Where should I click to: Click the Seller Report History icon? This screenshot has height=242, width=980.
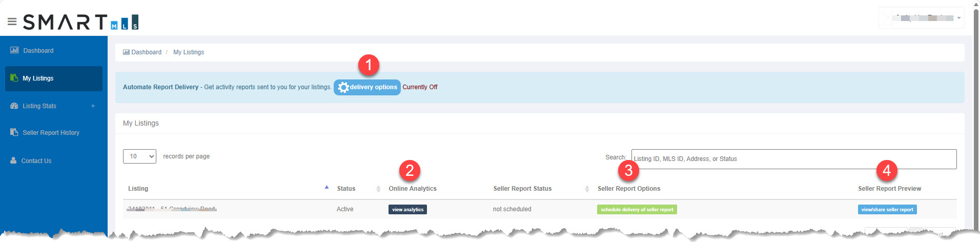[14, 132]
